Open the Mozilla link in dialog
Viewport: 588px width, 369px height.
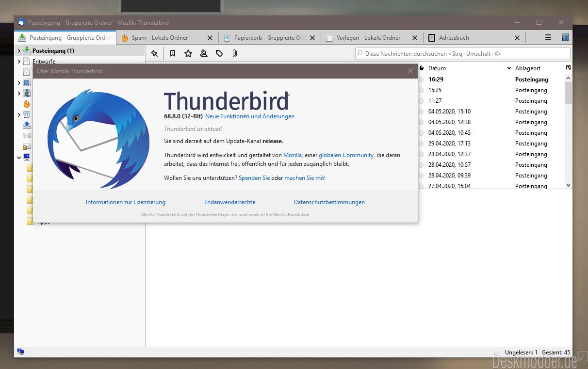(293, 155)
